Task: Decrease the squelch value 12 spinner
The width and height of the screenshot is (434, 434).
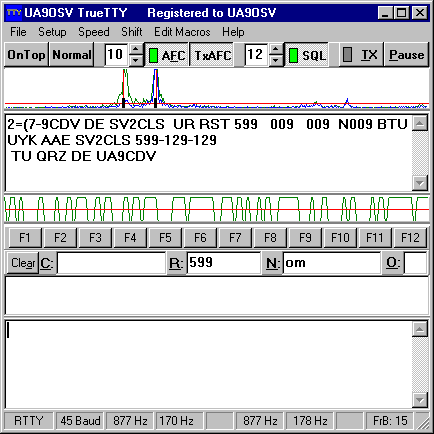Action: tap(275, 60)
